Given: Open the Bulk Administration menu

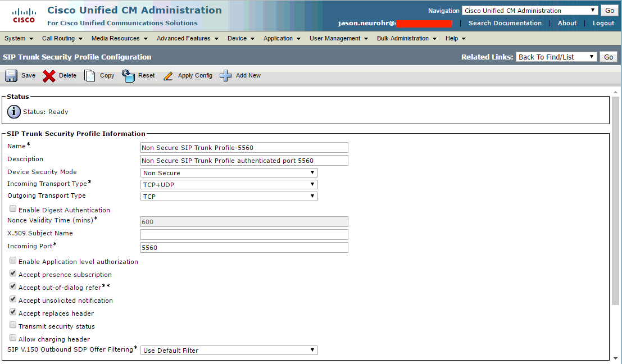Looking at the screenshot, I should (407, 38).
